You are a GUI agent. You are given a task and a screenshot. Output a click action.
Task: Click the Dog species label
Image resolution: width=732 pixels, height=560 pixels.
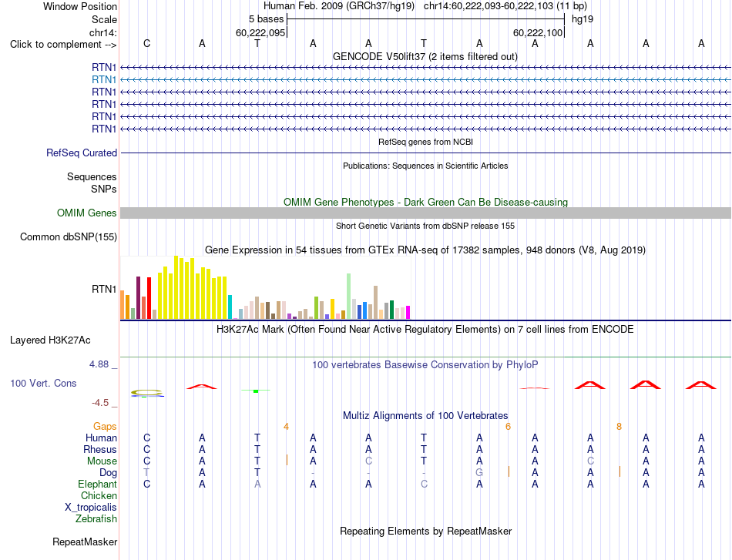click(x=109, y=473)
